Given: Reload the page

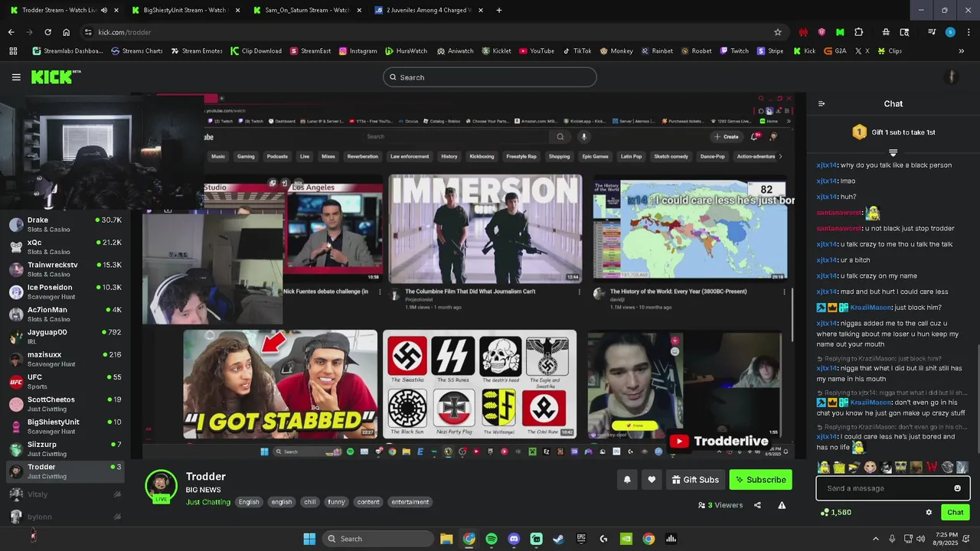Looking at the screenshot, I should (47, 32).
